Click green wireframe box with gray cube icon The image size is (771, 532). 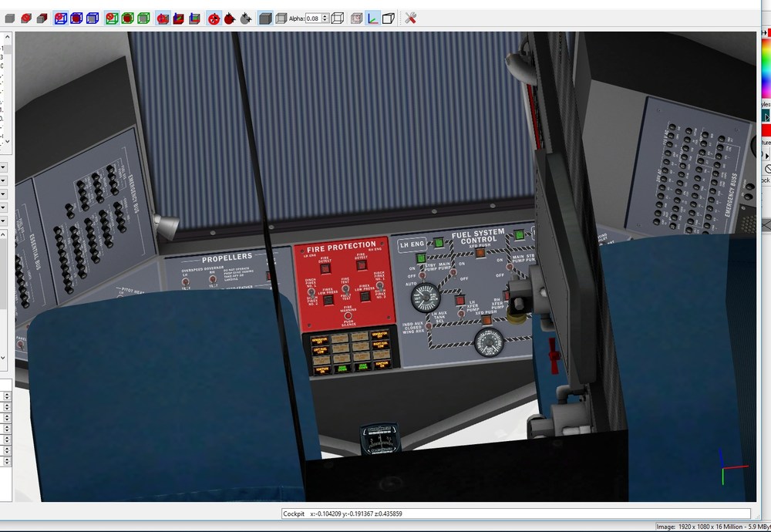tap(143, 19)
